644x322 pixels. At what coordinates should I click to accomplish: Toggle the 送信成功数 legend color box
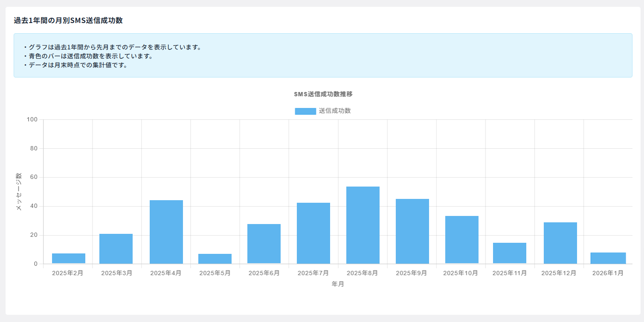pos(305,111)
